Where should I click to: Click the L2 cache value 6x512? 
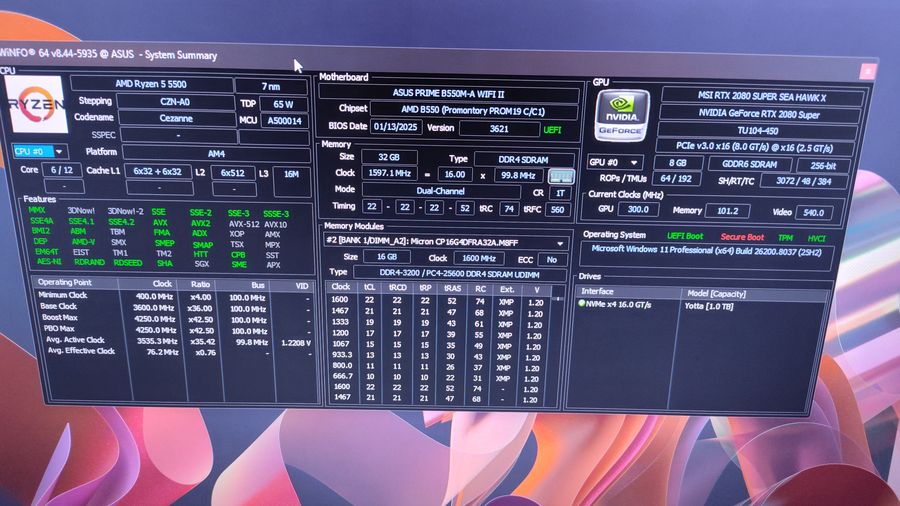tap(233, 173)
